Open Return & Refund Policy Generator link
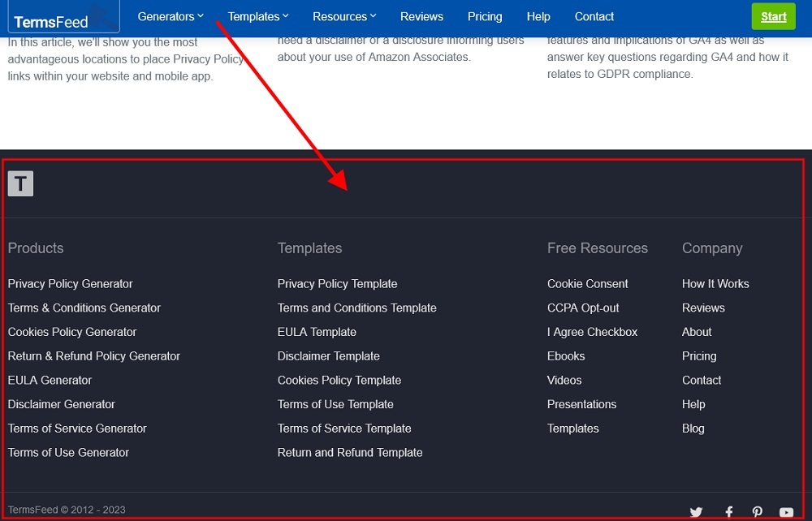 [x=93, y=356]
